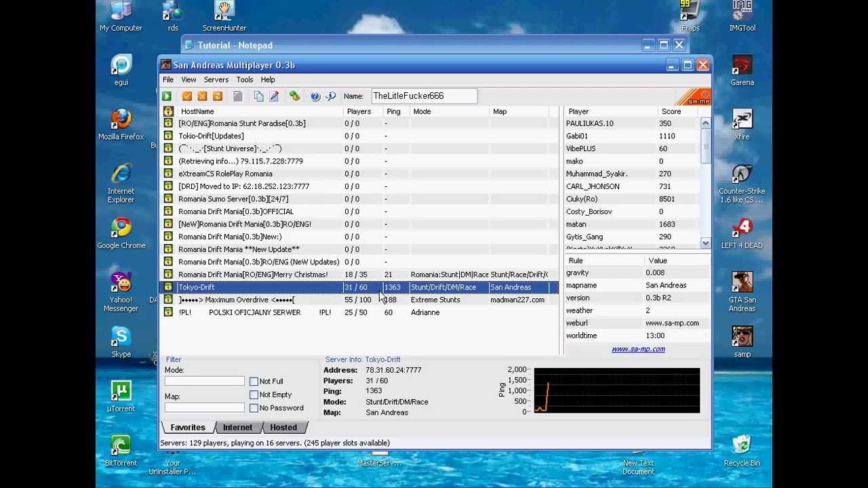Select the Maximum Overdrive server row

359,300
